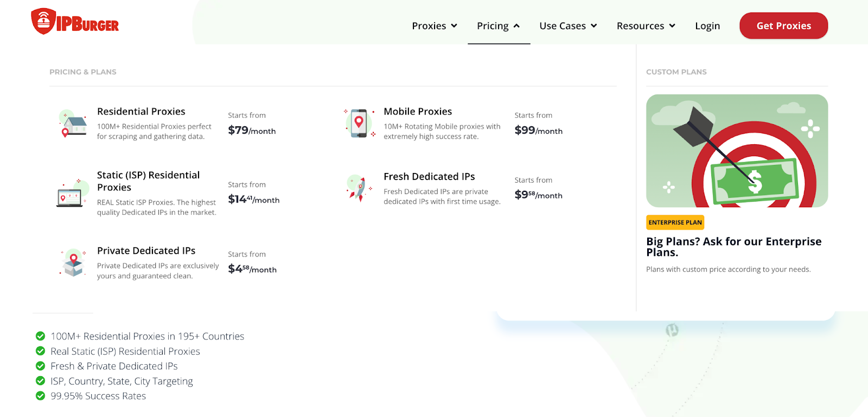Image resolution: width=868 pixels, height=417 pixels.
Task: Open Big Plans Enterprise Plans heading link
Action: click(734, 247)
